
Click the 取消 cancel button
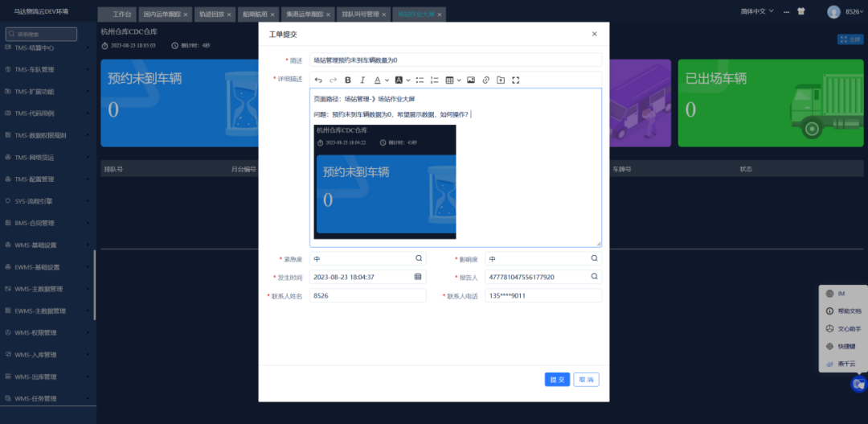tap(586, 380)
